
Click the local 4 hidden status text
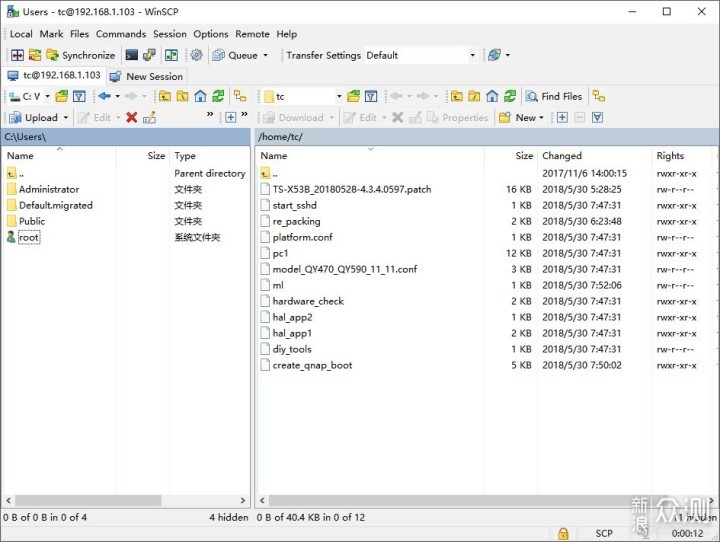pyautogui.click(x=229, y=517)
